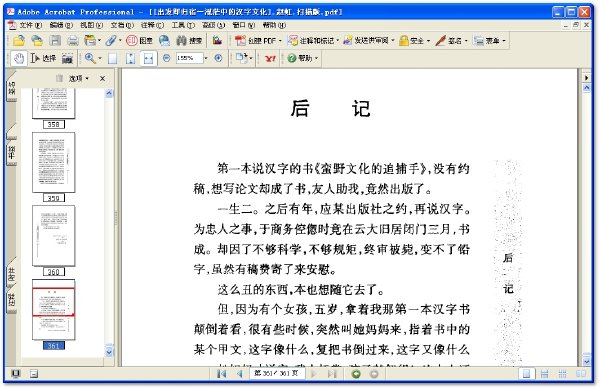Toggle Facing pages layout in status bar

[x=580, y=374]
